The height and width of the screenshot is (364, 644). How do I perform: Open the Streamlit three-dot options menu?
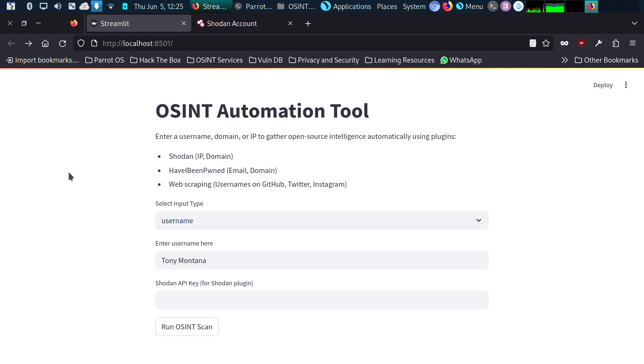pyautogui.click(x=626, y=85)
